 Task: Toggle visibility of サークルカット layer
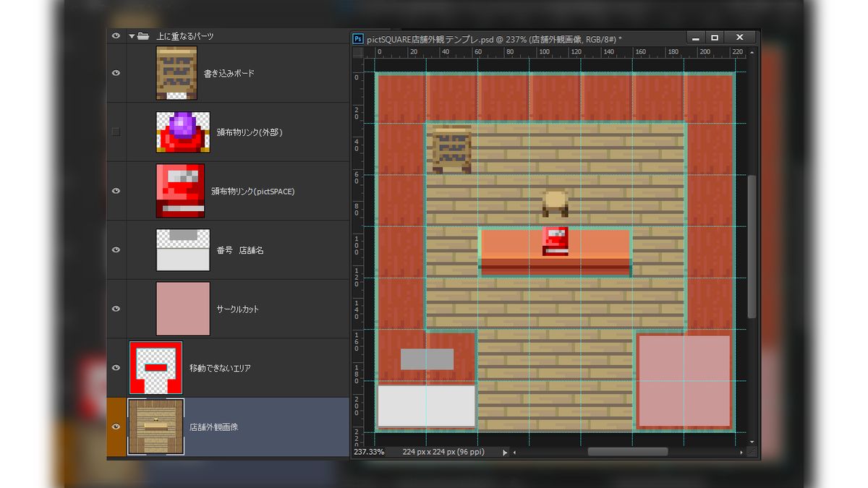(x=116, y=309)
